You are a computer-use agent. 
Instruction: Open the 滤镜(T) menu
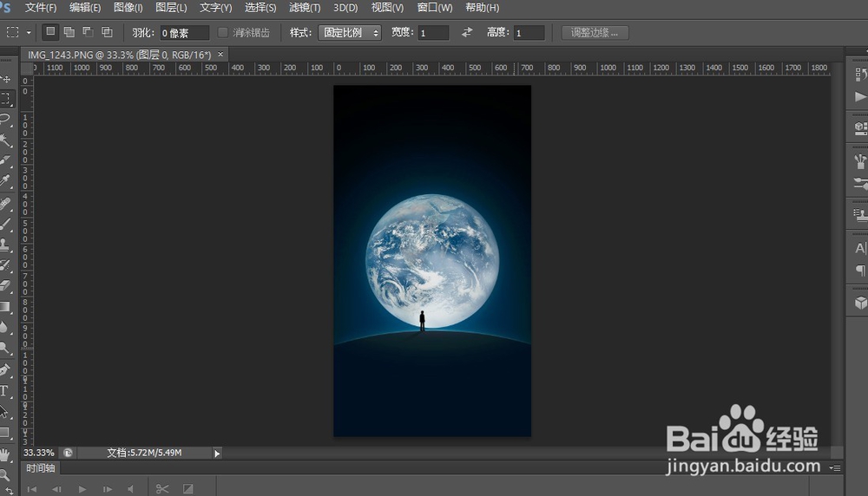coord(305,8)
